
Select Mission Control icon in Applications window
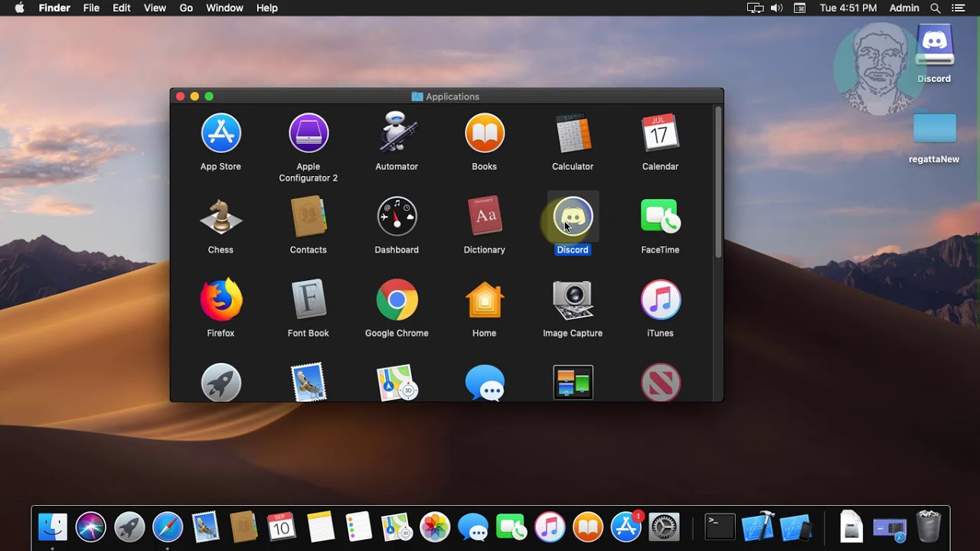click(573, 382)
